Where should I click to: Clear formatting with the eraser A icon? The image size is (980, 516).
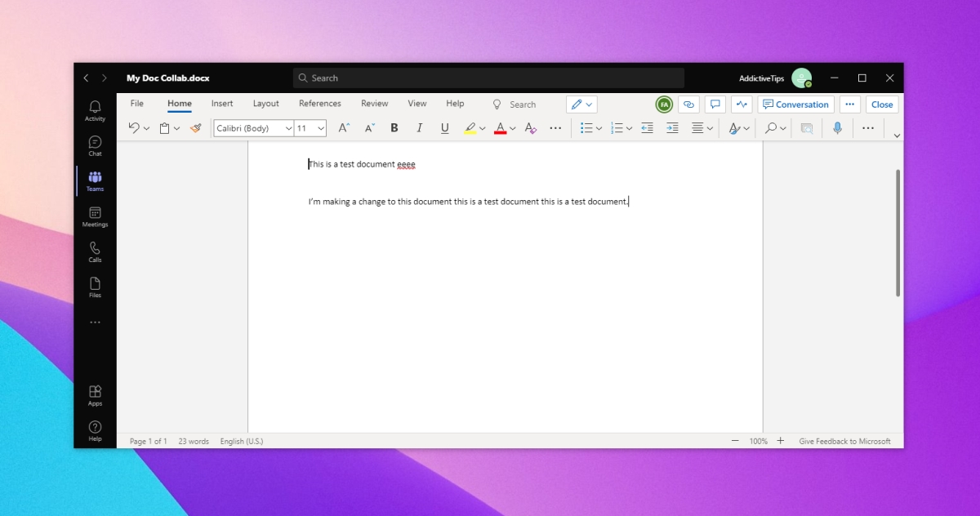531,128
